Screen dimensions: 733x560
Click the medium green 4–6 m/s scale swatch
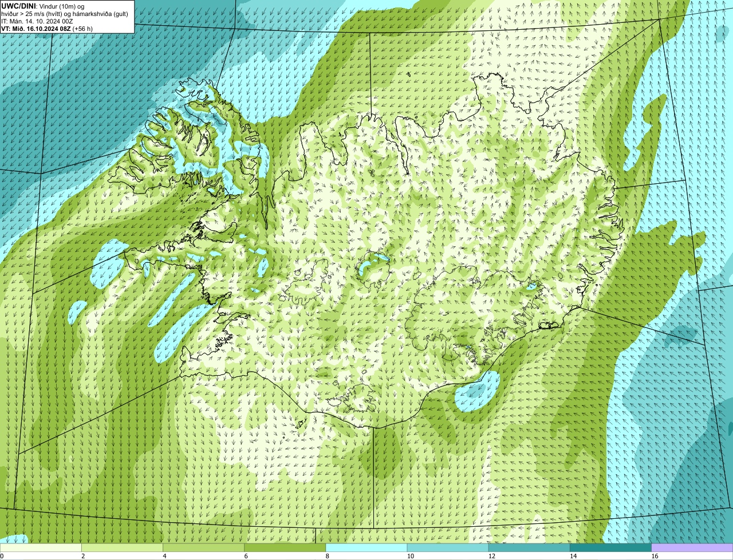[204, 547]
